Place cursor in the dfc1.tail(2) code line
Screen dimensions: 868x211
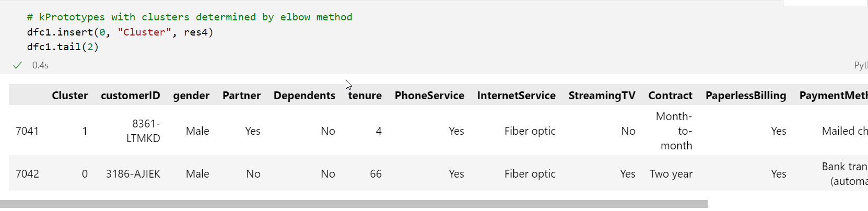pyautogui.click(x=63, y=47)
